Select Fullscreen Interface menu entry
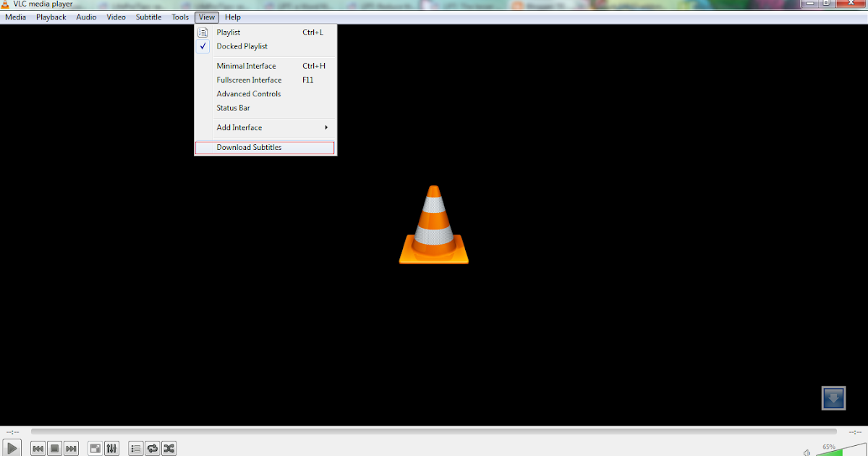This screenshot has height=456, width=868. (x=265, y=80)
